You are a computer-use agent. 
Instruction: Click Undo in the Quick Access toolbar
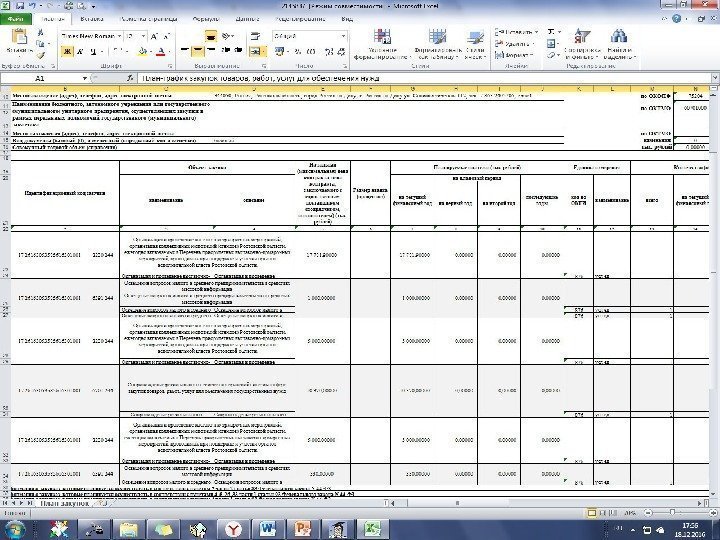click(32, 6)
